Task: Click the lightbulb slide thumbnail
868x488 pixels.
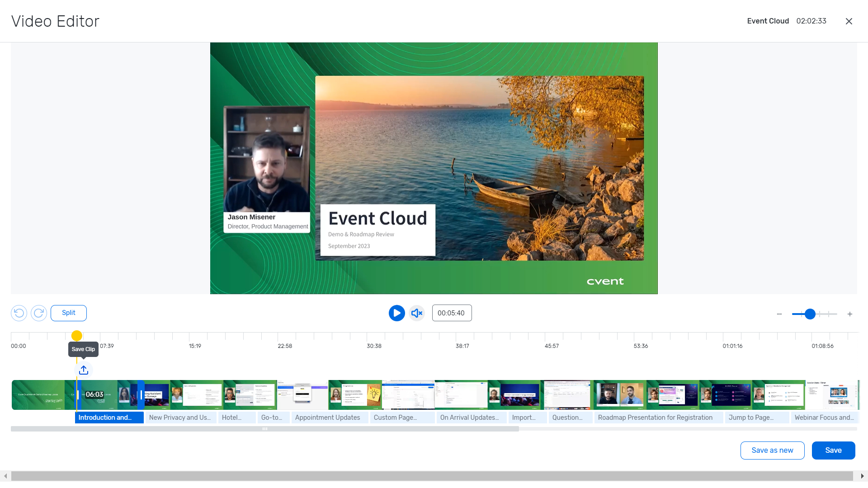Action: coord(355,395)
